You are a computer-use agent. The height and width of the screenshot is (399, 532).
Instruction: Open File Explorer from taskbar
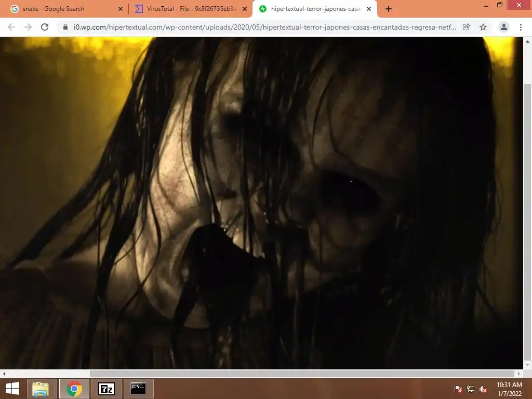click(41, 389)
